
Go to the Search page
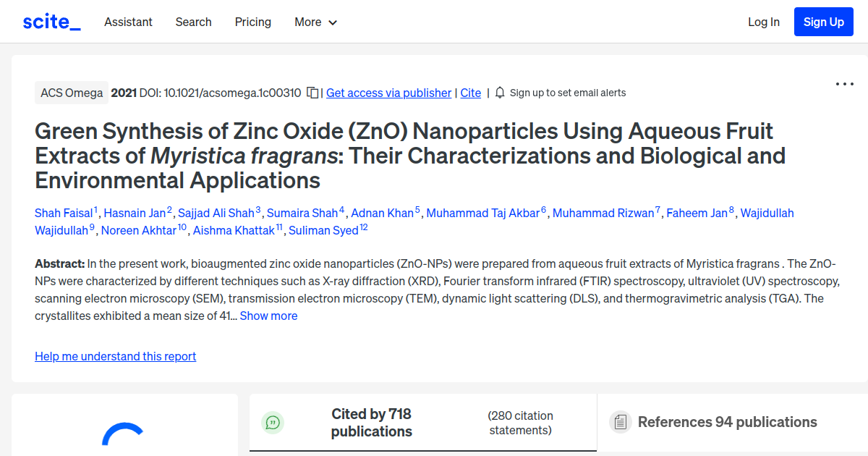tap(193, 22)
